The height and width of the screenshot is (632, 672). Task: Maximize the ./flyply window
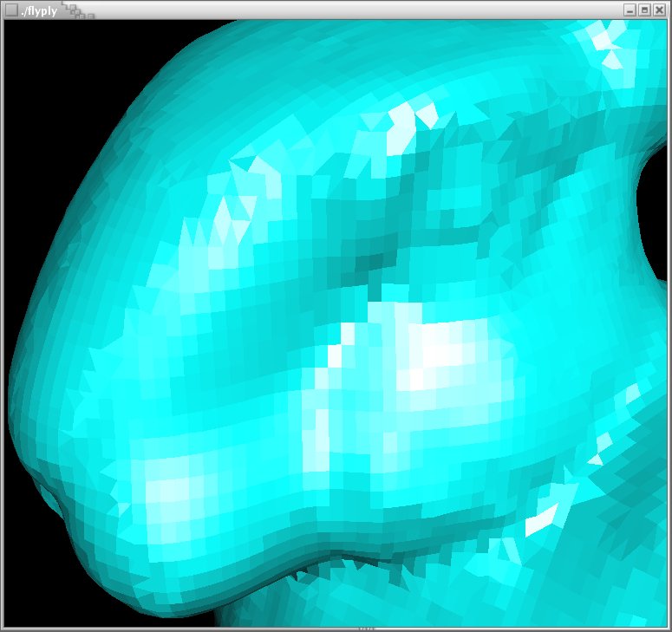(x=644, y=10)
